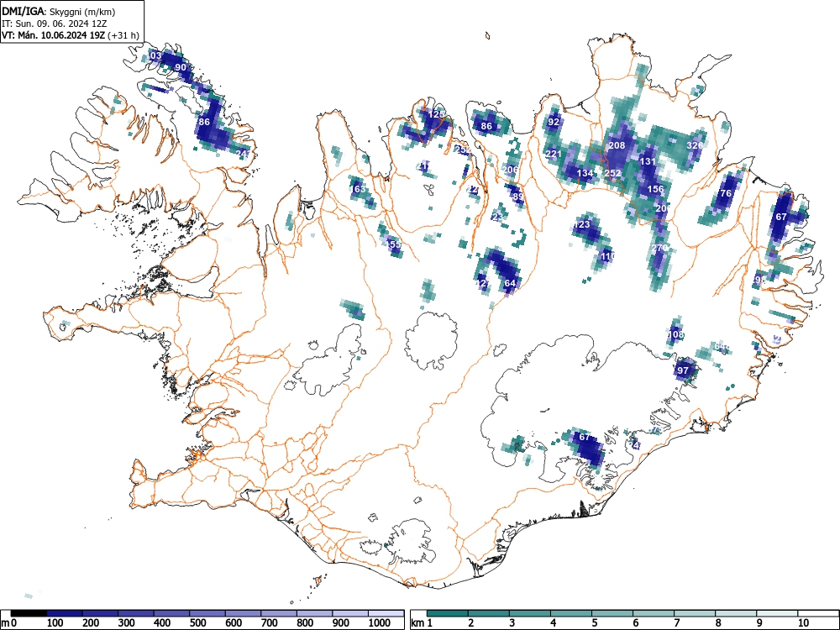Click the VT: Mán. 10.06.2024 19Z line
This screenshot has height=630, width=840.
[71, 35]
